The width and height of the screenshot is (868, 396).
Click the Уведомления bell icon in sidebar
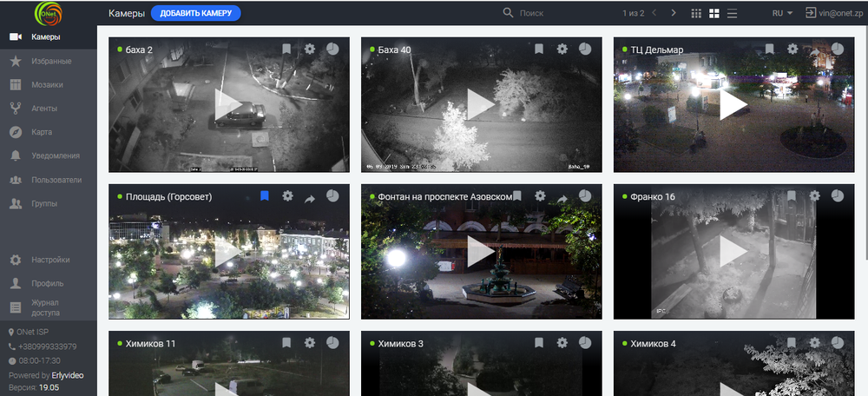tap(15, 155)
